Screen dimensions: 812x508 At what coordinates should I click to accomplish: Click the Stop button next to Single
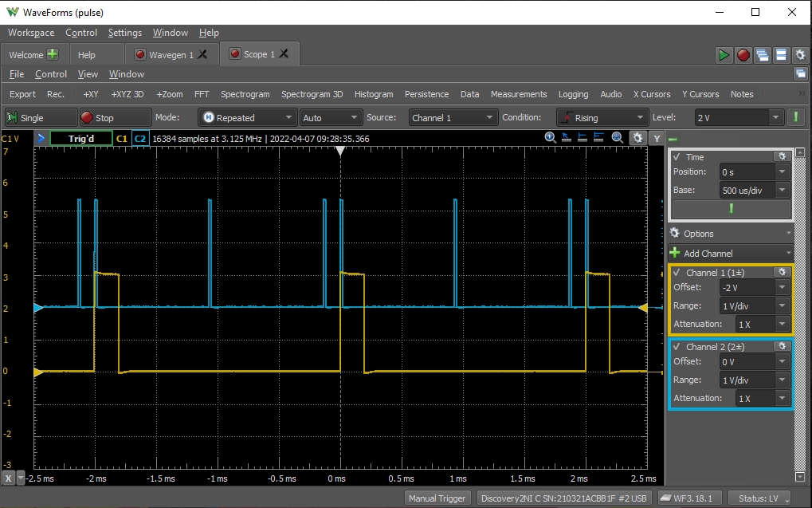click(x=115, y=118)
